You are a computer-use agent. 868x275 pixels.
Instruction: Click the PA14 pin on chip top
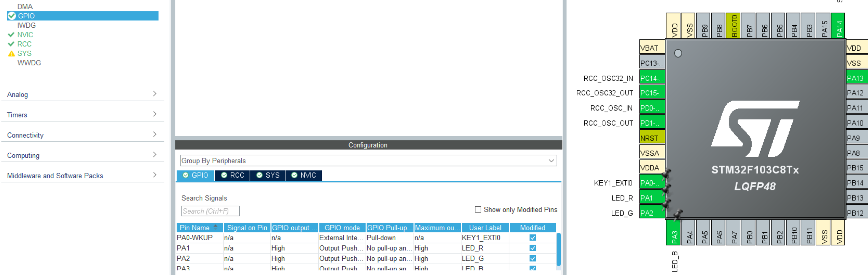point(839,26)
